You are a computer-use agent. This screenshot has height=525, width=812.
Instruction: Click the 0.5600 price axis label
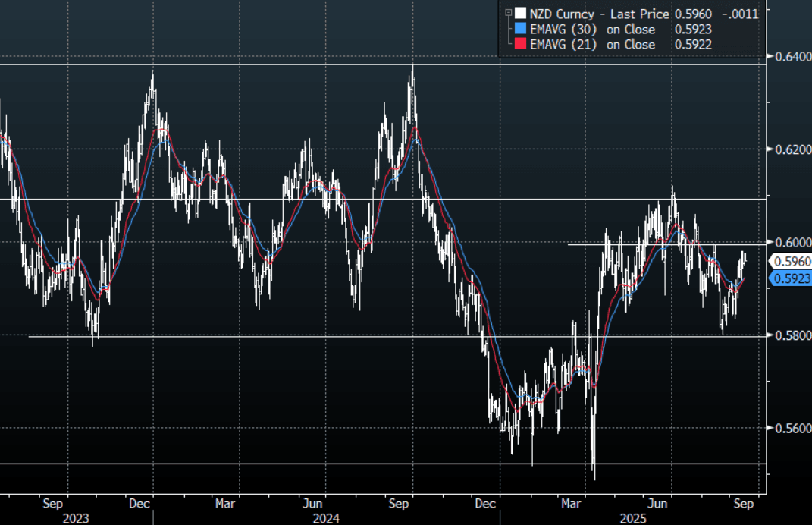click(x=789, y=429)
